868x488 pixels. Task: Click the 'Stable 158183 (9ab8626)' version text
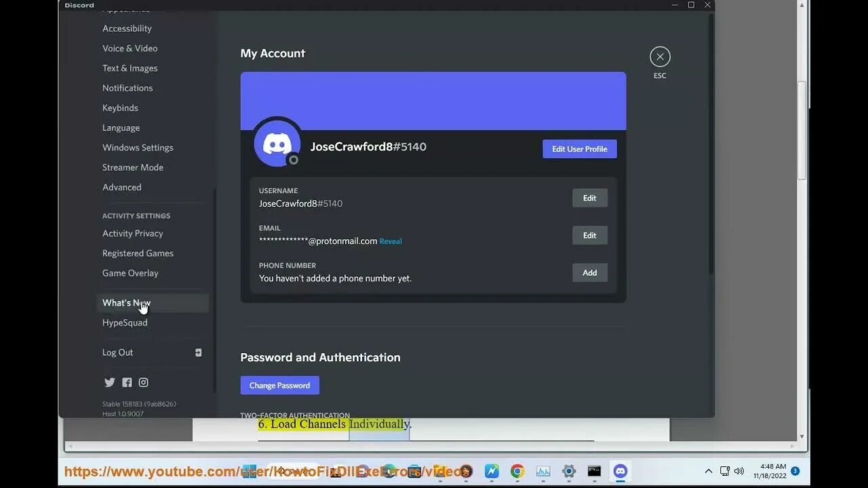click(139, 404)
